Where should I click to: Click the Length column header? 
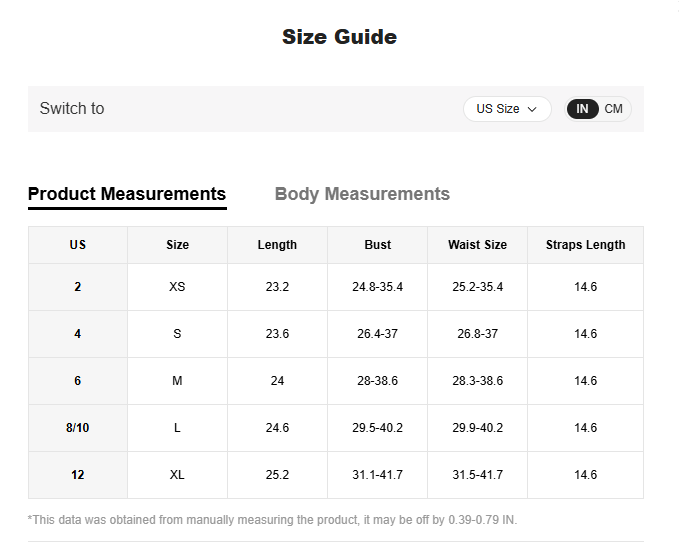pyautogui.click(x=277, y=245)
